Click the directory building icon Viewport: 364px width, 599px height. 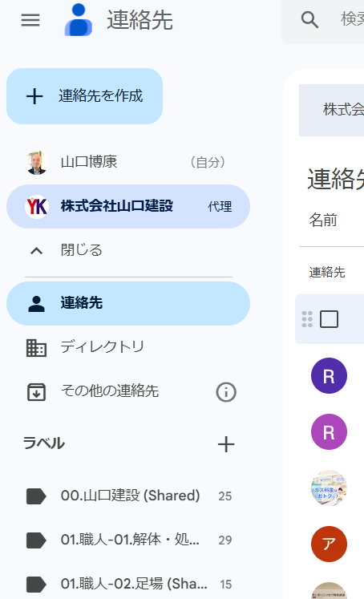[36, 348]
